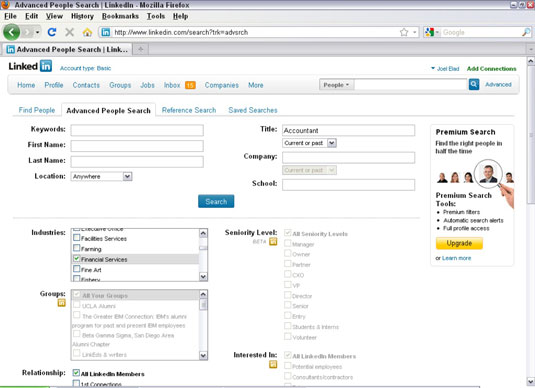Bookmark this page with the star icon
Screen dimensions: 535x388
[x=404, y=32]
